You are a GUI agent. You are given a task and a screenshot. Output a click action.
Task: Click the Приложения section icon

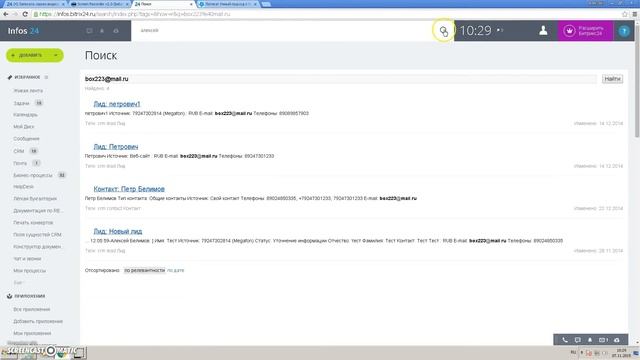pos(9,296)
